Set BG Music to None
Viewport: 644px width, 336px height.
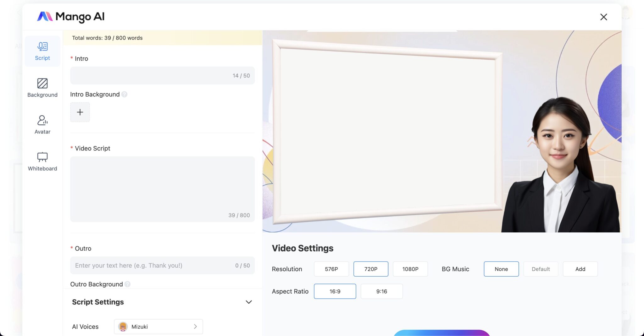tap(501, 269)
